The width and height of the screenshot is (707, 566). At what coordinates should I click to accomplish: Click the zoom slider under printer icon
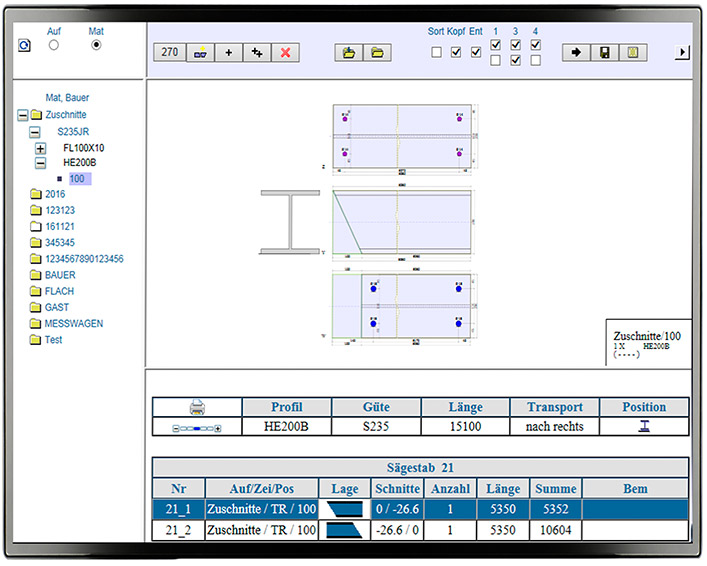(x=197, y=427)
